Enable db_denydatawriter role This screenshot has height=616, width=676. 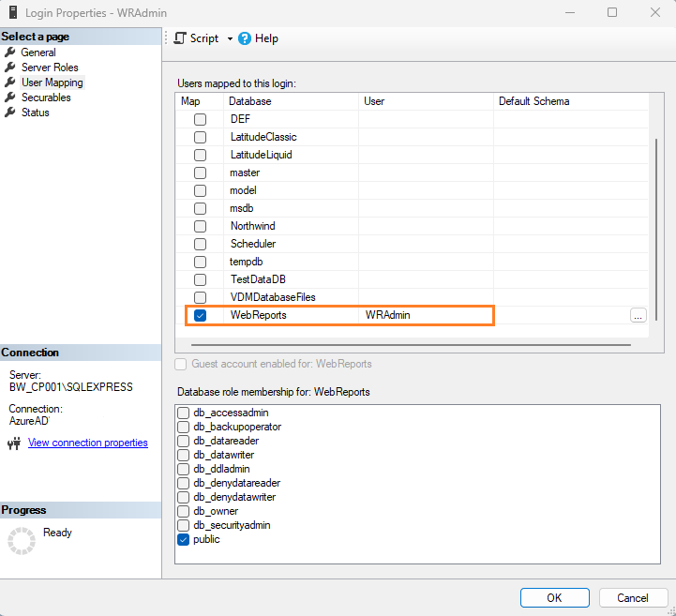pyautogui.click(x=183, y=497)
